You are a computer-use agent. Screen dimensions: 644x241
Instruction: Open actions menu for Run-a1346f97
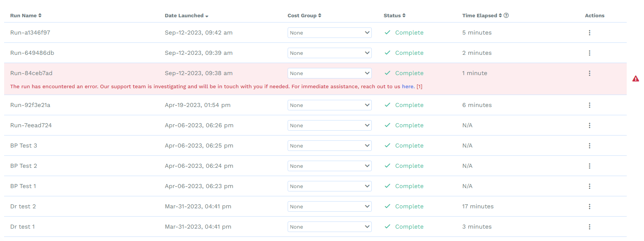point(589,33)
